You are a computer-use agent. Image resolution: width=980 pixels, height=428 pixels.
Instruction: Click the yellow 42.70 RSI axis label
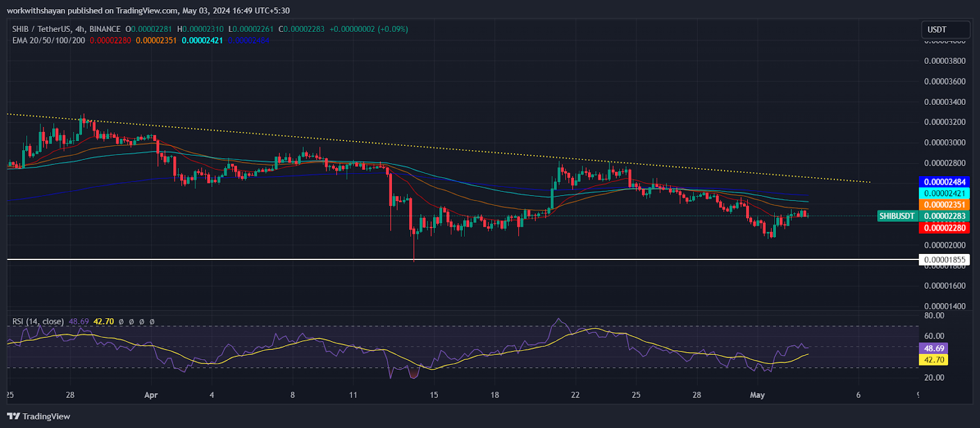[934, 360]
